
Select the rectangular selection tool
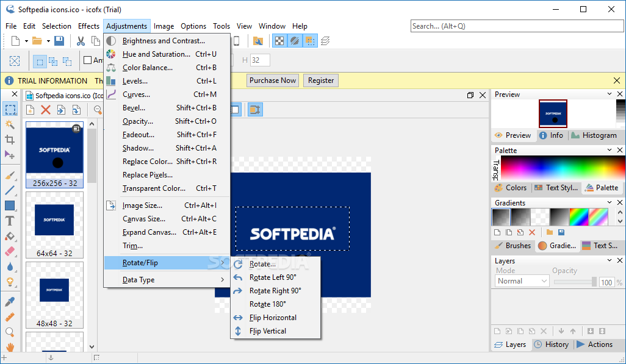(10, 109)
